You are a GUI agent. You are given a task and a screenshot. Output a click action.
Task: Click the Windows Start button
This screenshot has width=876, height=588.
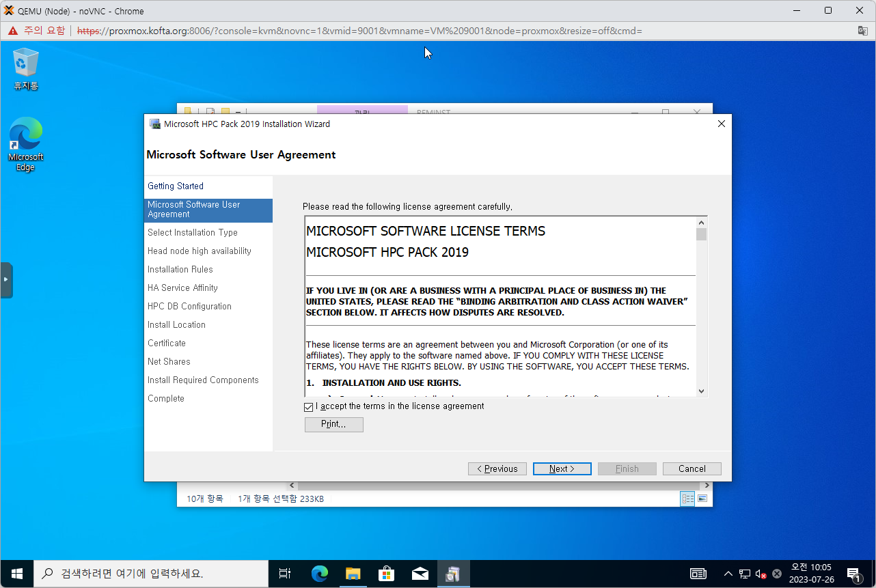click(17, 574)
